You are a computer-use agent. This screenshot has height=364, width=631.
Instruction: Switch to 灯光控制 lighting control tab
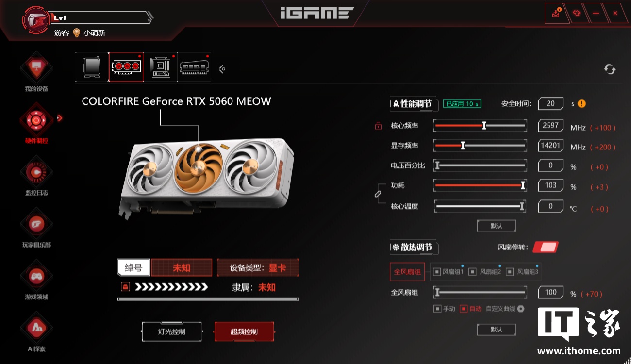point(172,332)
